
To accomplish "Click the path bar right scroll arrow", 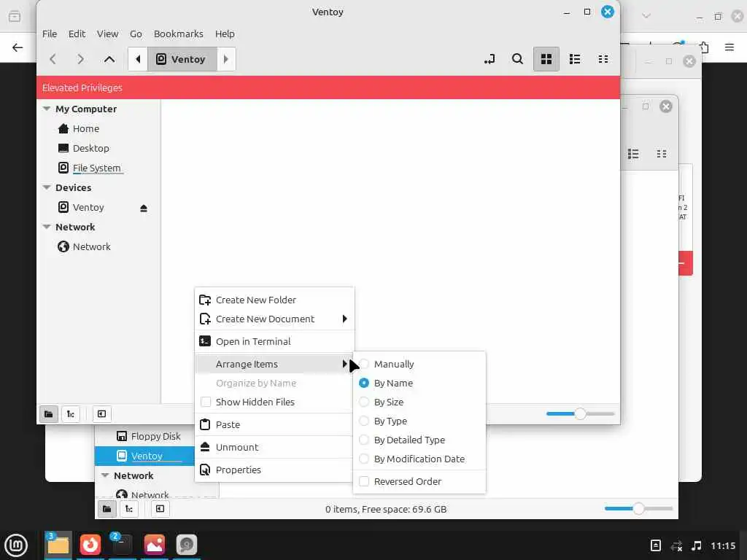I will [x=226, y=59].
